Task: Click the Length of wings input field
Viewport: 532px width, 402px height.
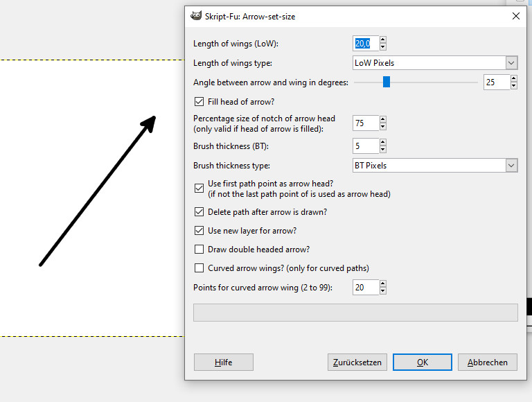Action: click(x=366, y=44)
